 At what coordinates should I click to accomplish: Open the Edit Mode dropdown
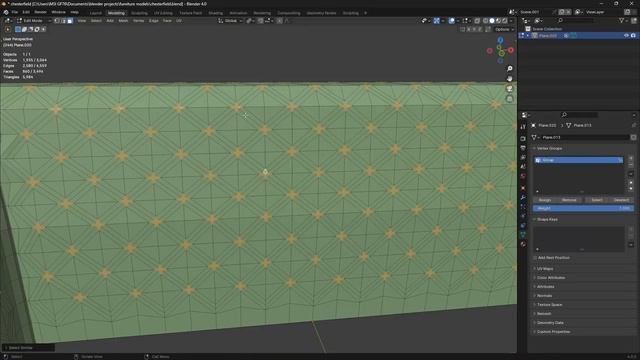(x=33, y=20)
